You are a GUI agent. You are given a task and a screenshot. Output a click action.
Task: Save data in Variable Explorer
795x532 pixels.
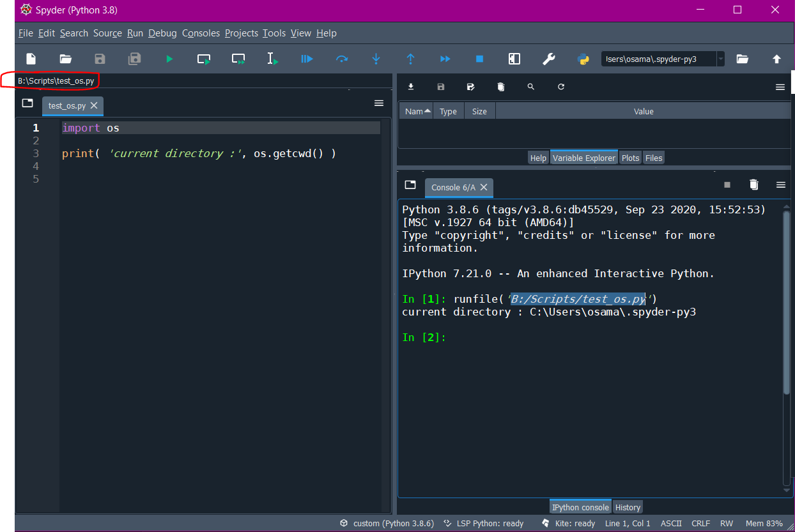tap(441, 87)
